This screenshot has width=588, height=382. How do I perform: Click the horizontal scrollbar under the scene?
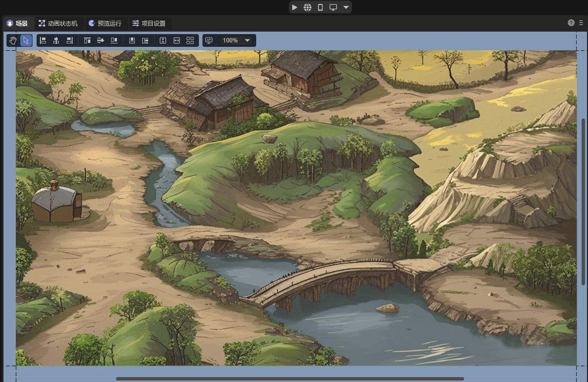(290, 379)
